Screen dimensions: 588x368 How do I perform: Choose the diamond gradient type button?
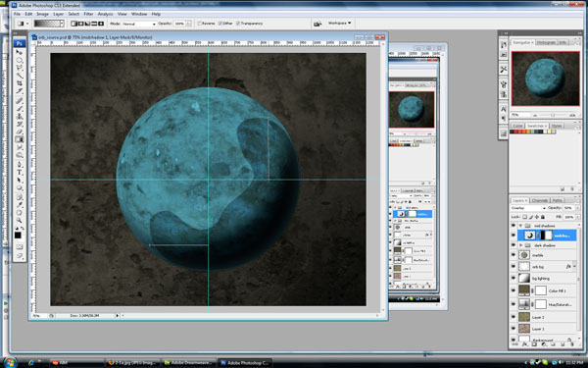(x=101, y=24)
